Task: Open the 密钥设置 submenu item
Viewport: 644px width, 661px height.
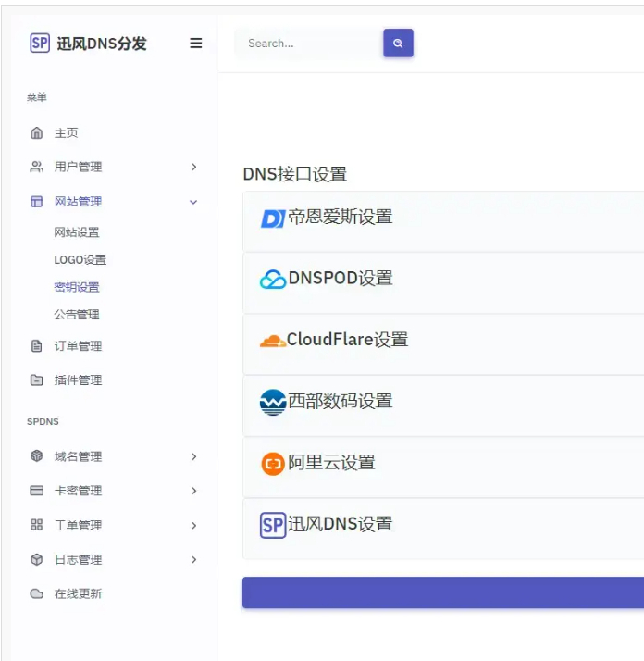Action: [x=77, y=287]
